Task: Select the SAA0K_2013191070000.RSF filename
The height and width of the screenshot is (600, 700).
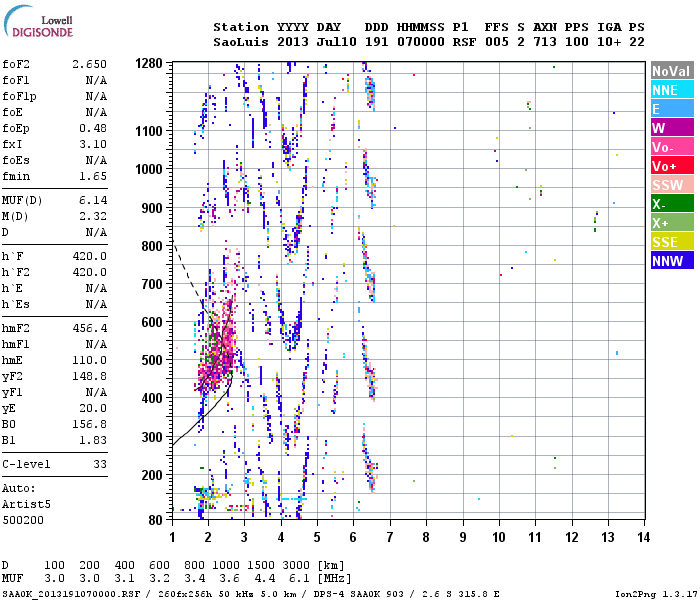Action: [71, 594]
